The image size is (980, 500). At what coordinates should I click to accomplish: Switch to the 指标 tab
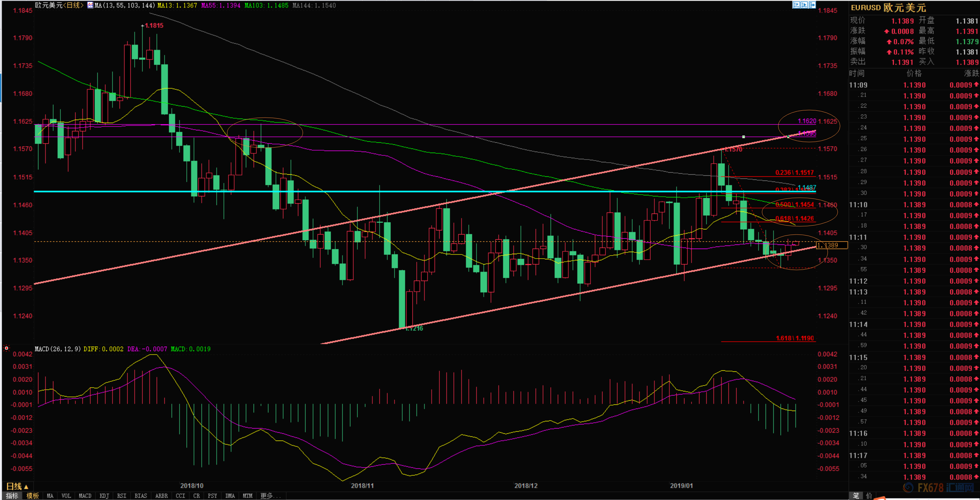(12, 496)
